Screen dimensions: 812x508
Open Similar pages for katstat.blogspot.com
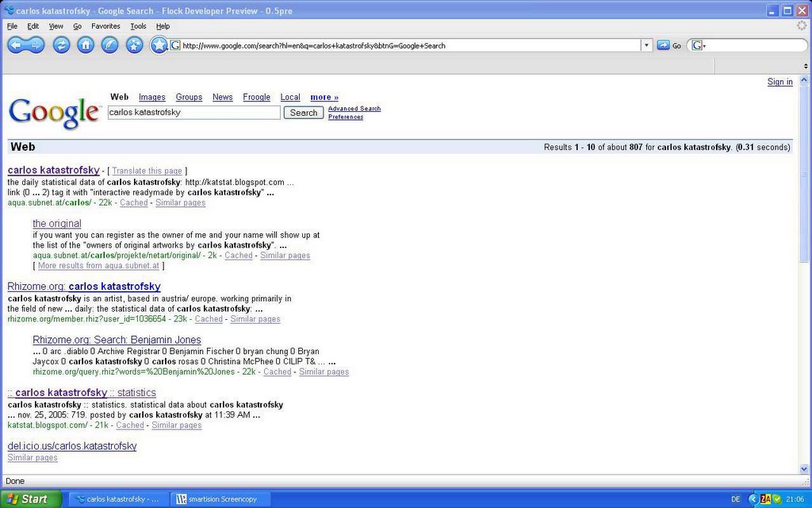[177, 425]
